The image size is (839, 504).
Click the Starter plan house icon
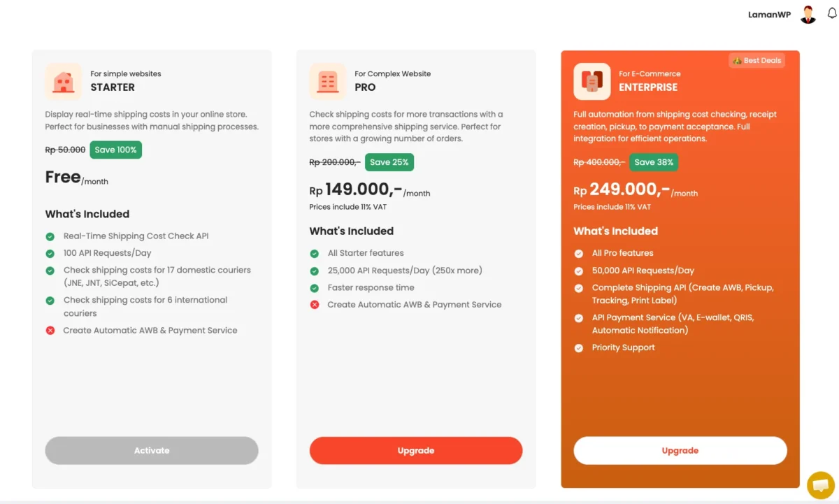(64, 81)
